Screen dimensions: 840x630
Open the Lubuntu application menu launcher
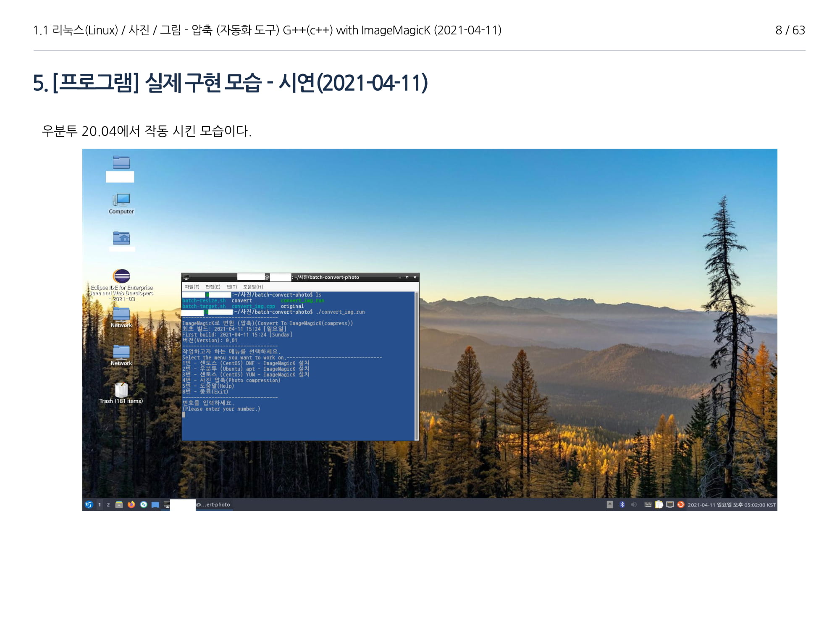[89, 504]
